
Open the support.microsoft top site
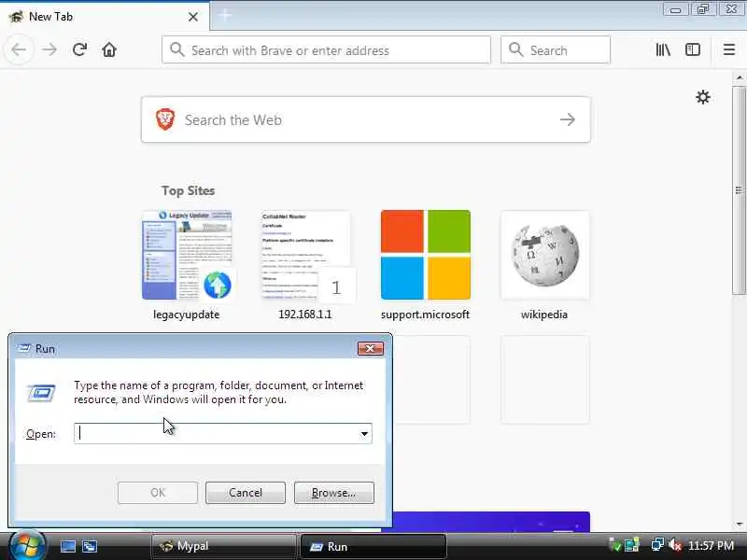426,265
